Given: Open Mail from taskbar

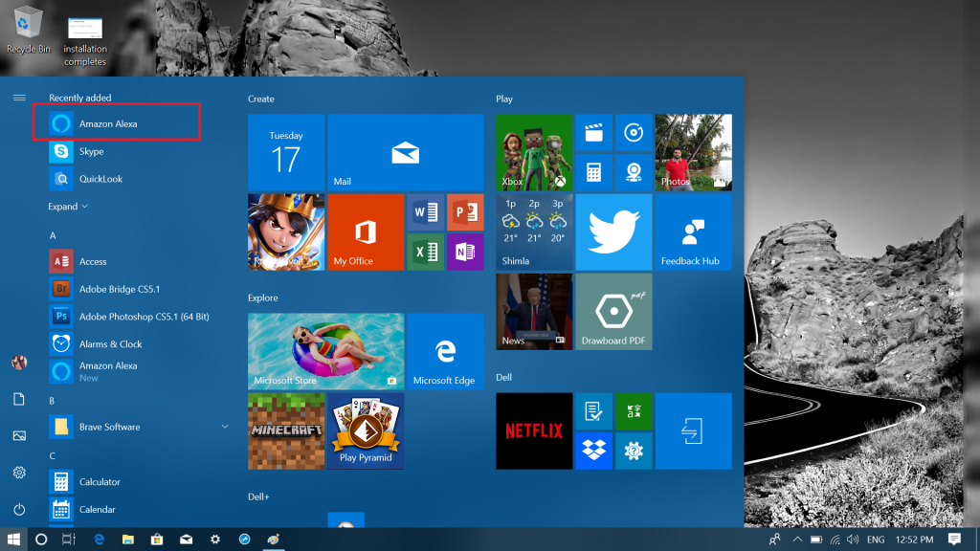Looking at the screenshot, I should [x=187, y=540].
